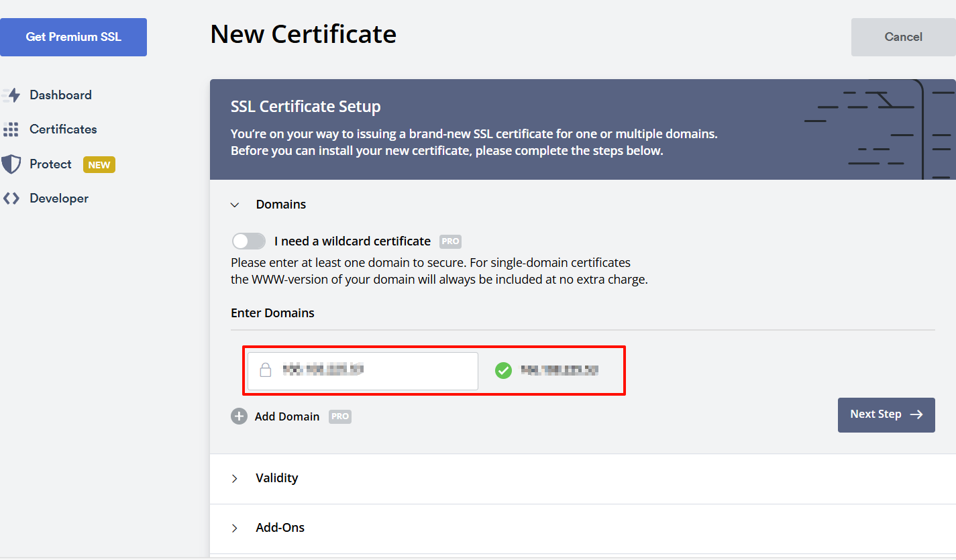Image resolution: width=956 pixels, height=560 pixels.
Task: Select the Add Domain link text
Action: pyautogui.click(x=287, y=416)
